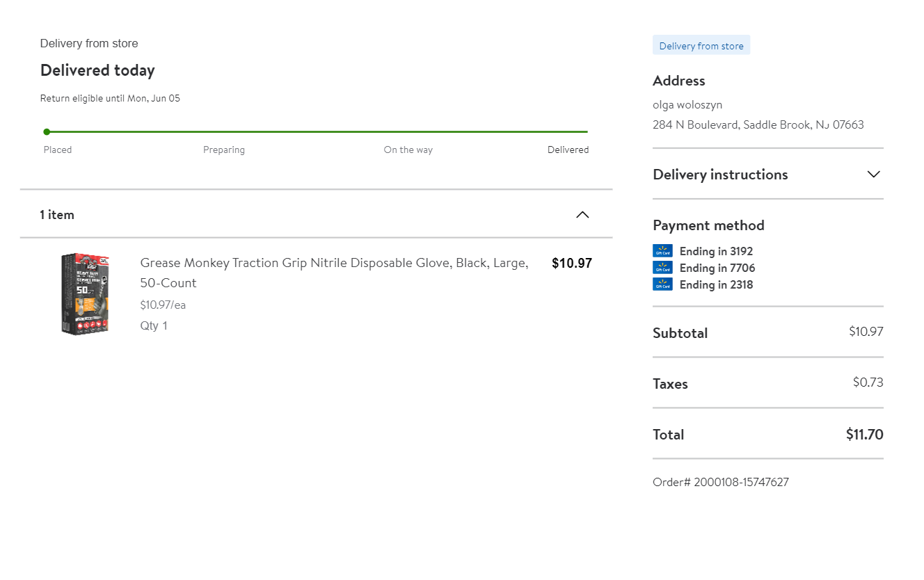This screenshot has height=580, width=924.
Task: Select the Delivered status step label
Action: point(568,150)
